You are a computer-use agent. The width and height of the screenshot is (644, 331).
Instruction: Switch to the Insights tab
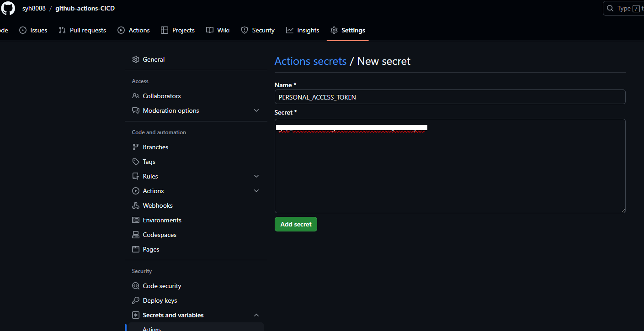pyautogui.click(x=303, y=30)
